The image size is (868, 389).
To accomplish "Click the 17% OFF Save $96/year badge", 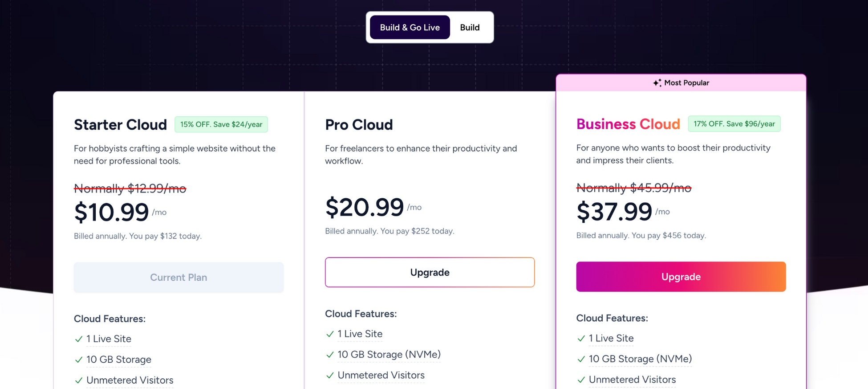I will pos(734,123).
